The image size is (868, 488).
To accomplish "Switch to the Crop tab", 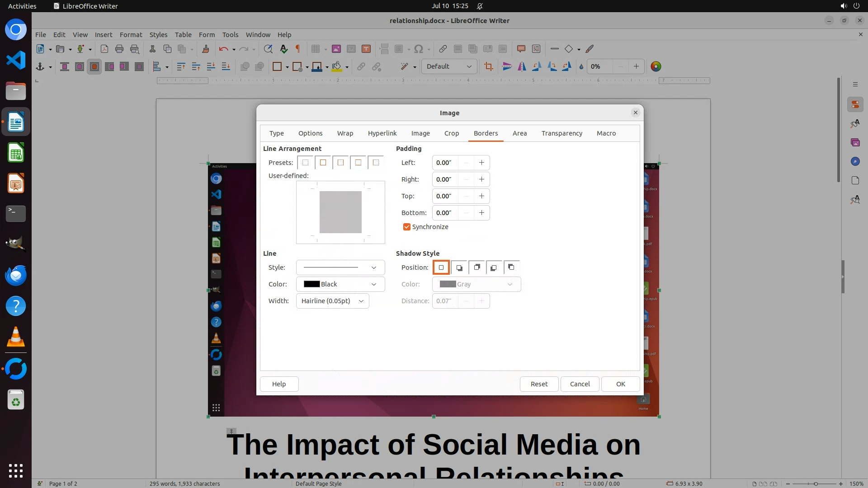I will point(451,133).
